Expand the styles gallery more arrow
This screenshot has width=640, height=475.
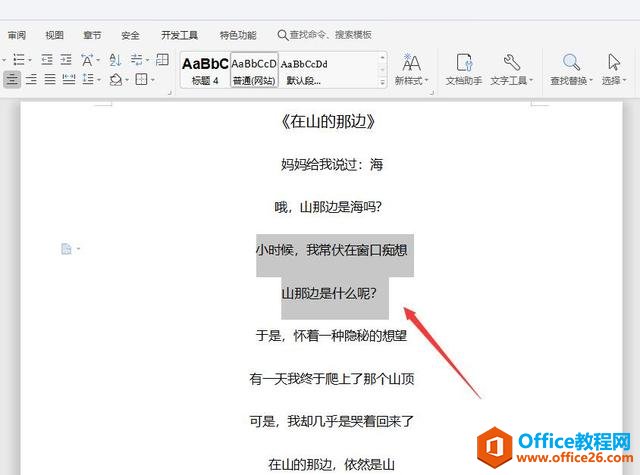(x=382, y=82)
